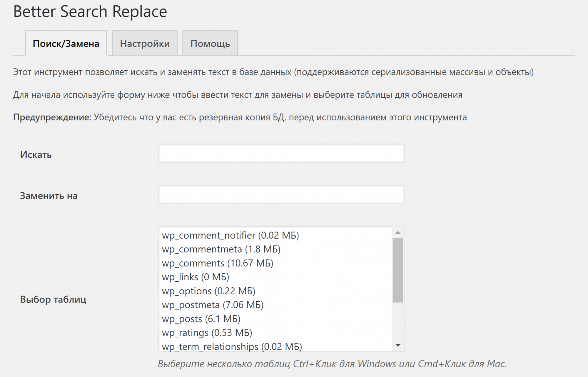
Task: Pick the wp_links (0 МБ) table
Action: coord(196,277)
